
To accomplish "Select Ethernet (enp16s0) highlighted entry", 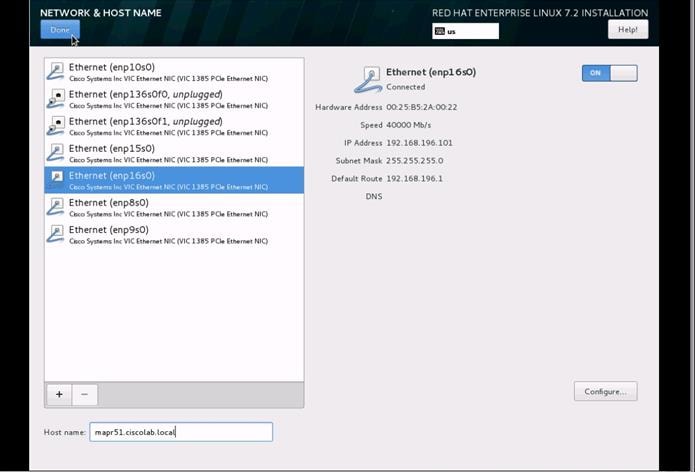I will [x=174, y=180].
